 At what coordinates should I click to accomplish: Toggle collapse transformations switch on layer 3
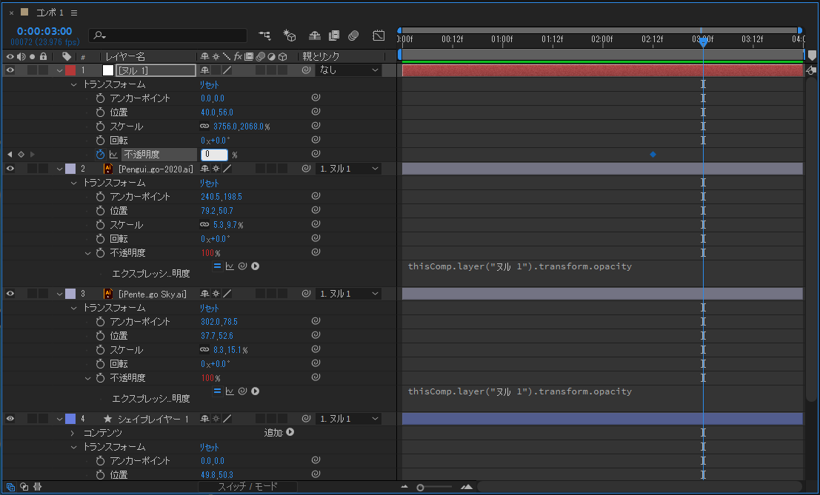(x=216, y=294)
